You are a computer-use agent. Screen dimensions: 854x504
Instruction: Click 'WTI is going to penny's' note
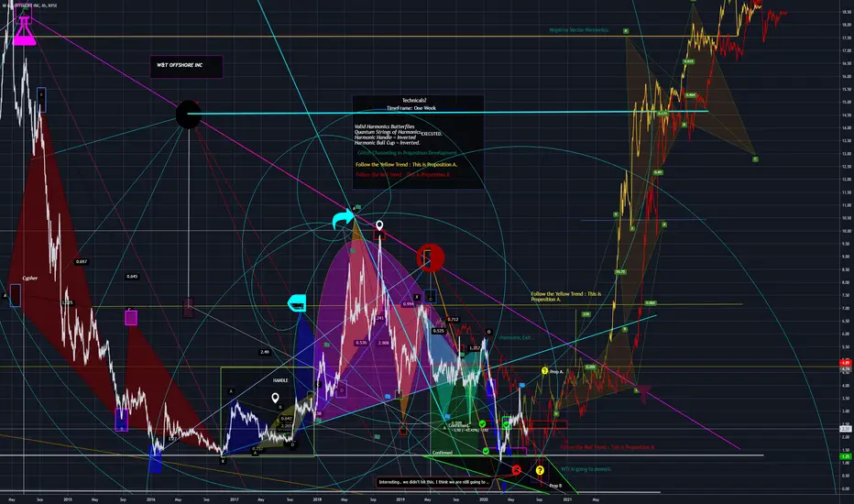(x=586, y=469)
